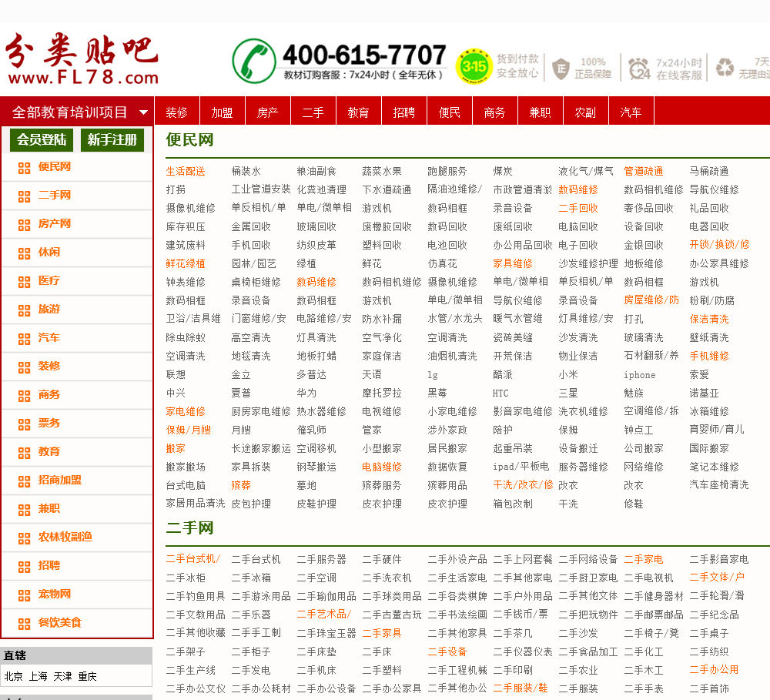This screenshot has height=700, width=770.
Task: Open the 二手办公用 link
Action: pyautogui.click(x=714, y=669)
